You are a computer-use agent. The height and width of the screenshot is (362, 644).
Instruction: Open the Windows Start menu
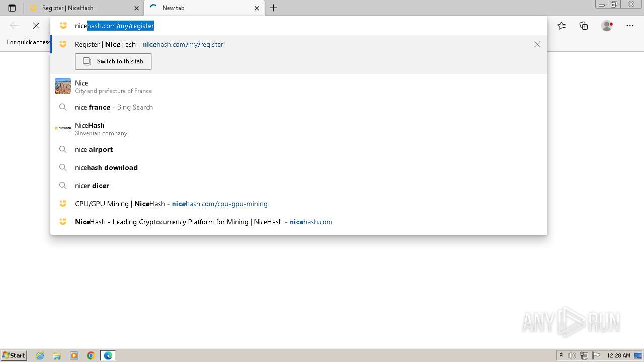pos(14,355)
